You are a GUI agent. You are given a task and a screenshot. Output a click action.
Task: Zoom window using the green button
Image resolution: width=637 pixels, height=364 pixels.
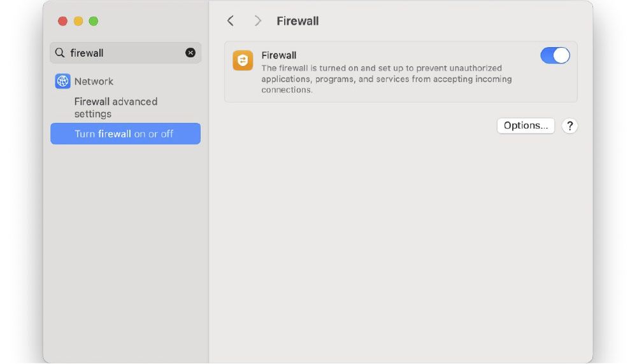click(x=94, y=21)
